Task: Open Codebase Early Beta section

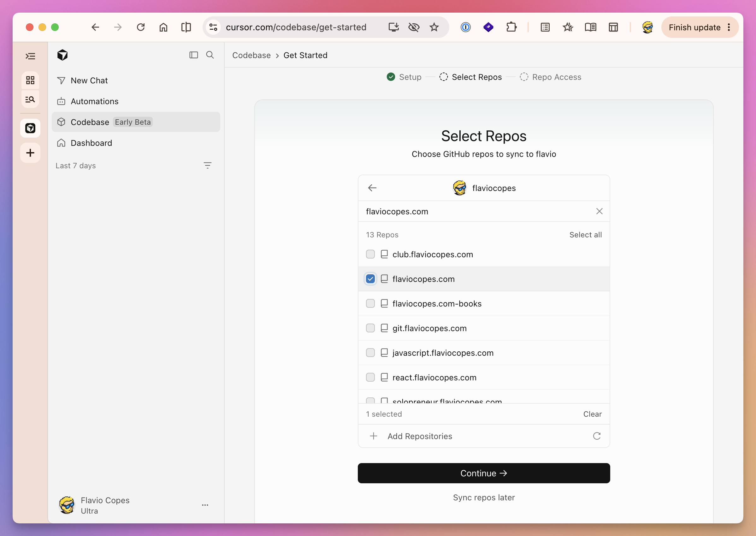Action: 136,122
